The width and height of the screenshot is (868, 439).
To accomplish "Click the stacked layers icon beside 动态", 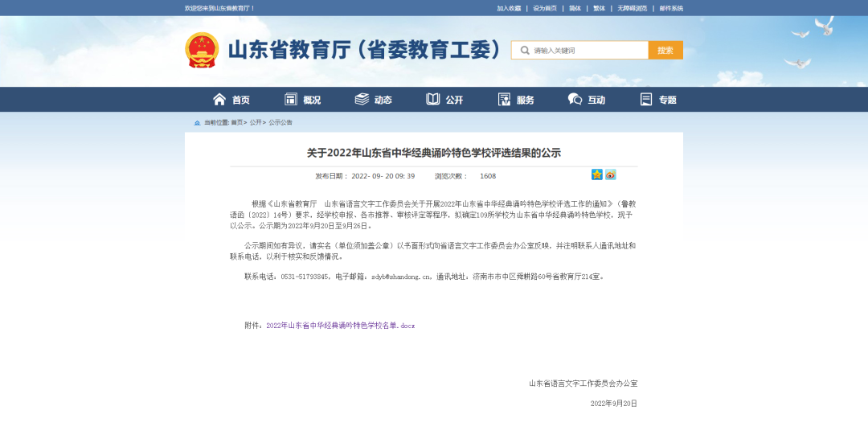I will click(362, 99).
